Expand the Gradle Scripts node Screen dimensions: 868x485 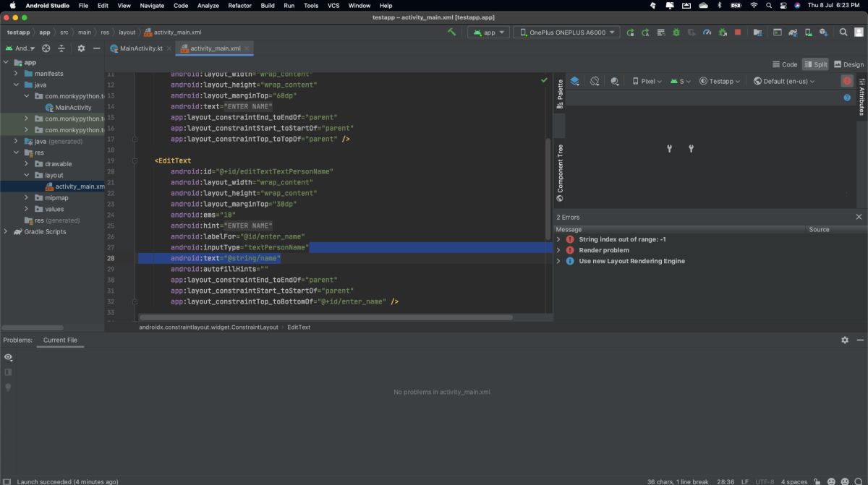click(6, 231)
